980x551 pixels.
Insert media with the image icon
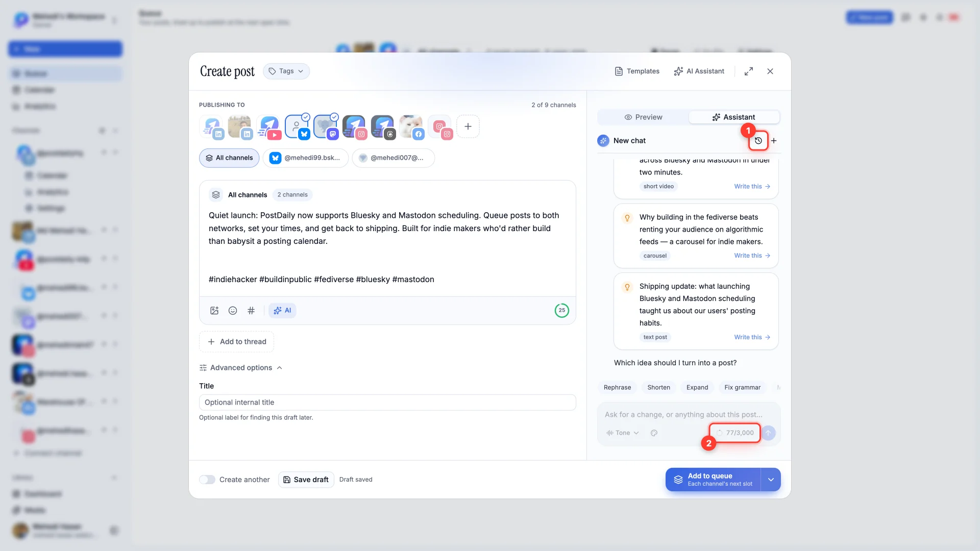[x=214, y=310]
